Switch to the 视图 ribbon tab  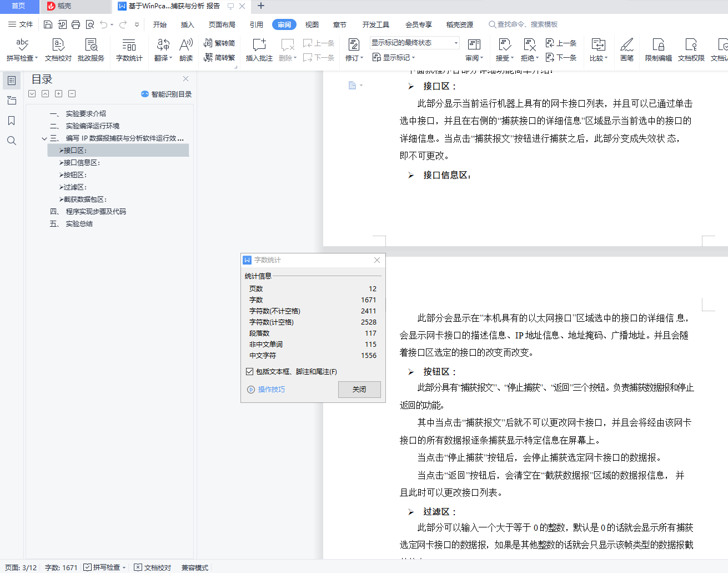(312, 24)
